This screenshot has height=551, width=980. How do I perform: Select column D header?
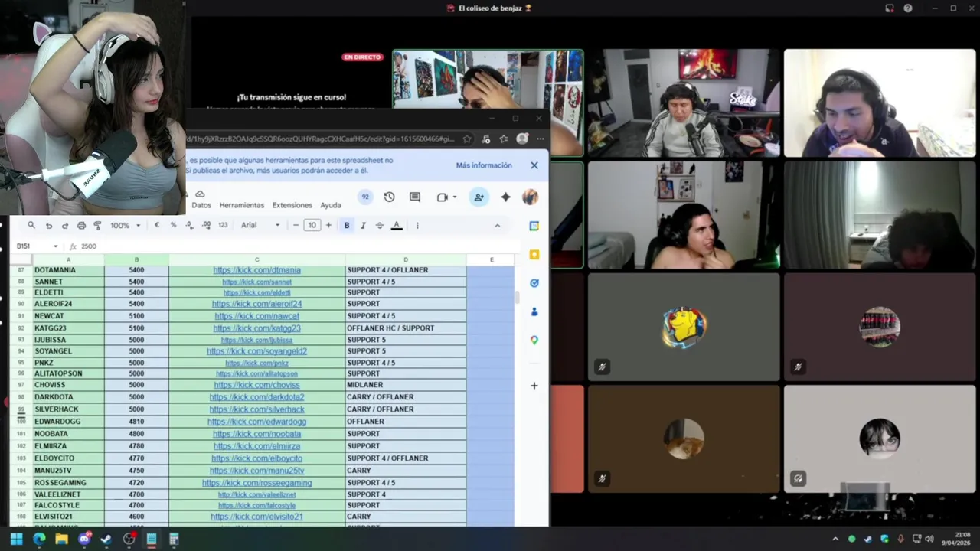pyautogui.click(x=406, y=260)
